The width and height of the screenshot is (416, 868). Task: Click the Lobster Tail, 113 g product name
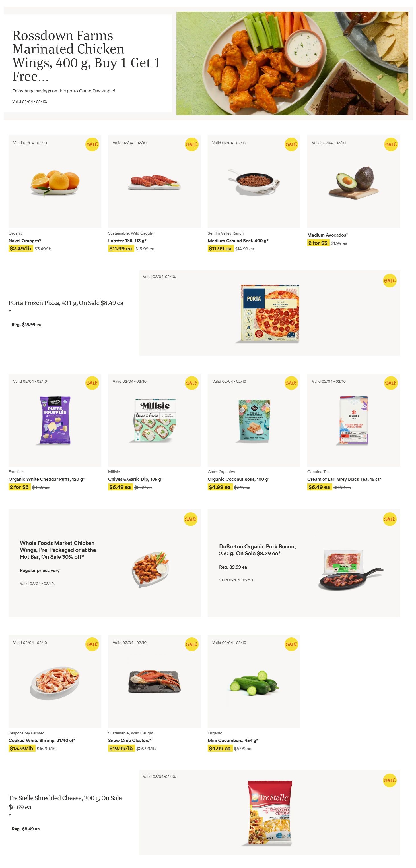point(127,241)
